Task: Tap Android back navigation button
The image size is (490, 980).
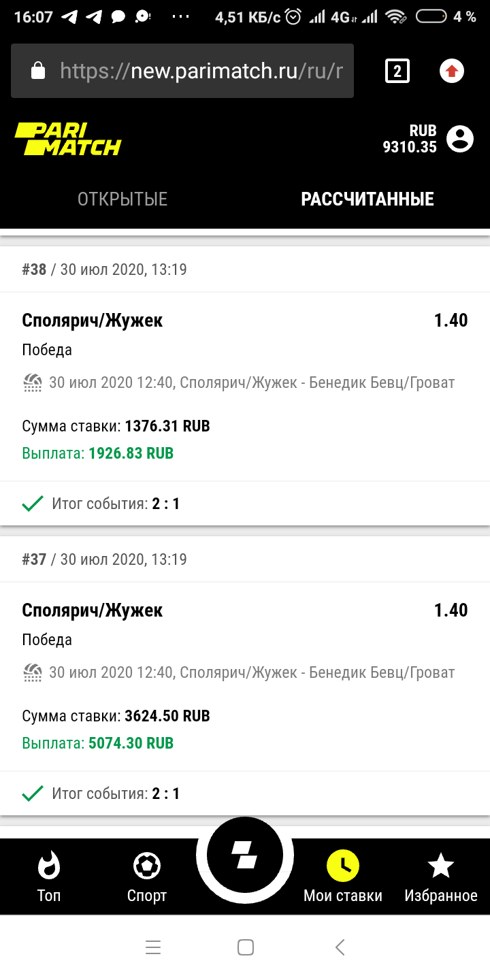Action: (340, 947)
